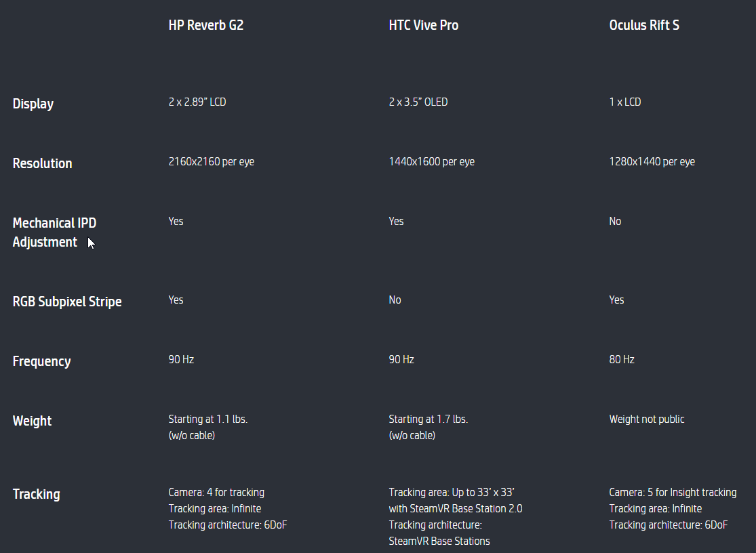The width and height of the screenshot is (756, 553).
Task: Click the SteamVR Base Station 2.0 text
Action: [466, 509]
